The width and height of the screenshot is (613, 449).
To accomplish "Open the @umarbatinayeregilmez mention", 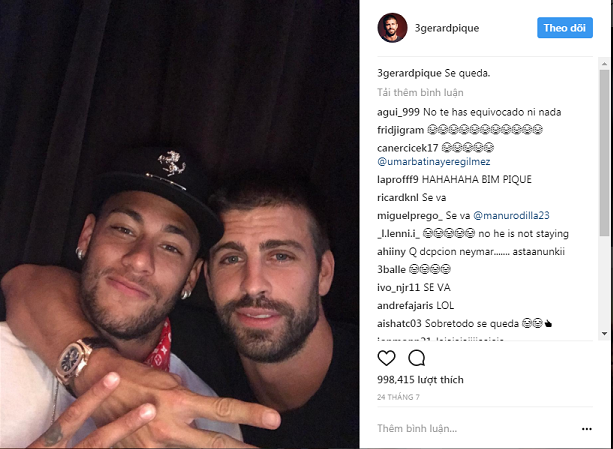I will 434,161.
